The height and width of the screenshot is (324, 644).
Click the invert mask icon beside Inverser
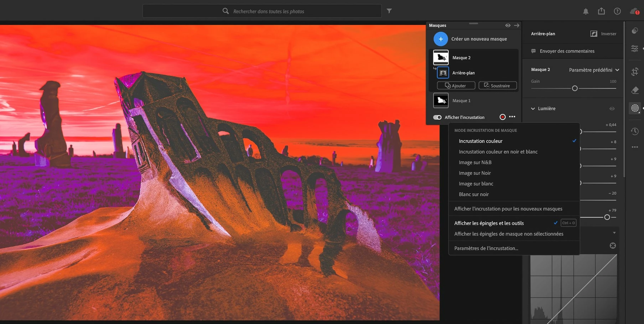pyautogui.click(x=594, y=34)
